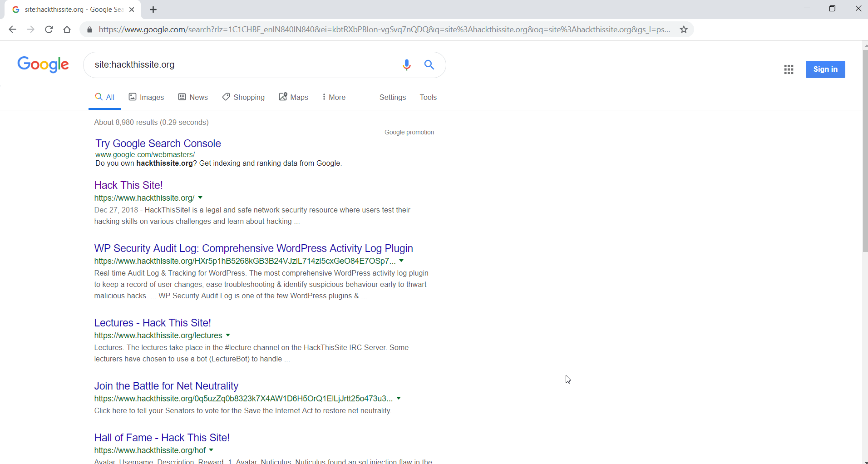Click the tab's Google favicon

pos(16,10)
